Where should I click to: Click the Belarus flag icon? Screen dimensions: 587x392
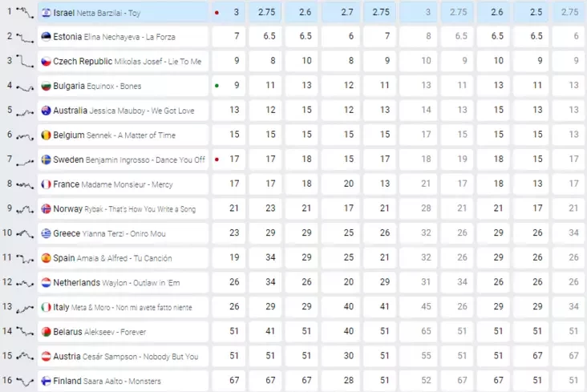tap(46, 332)
